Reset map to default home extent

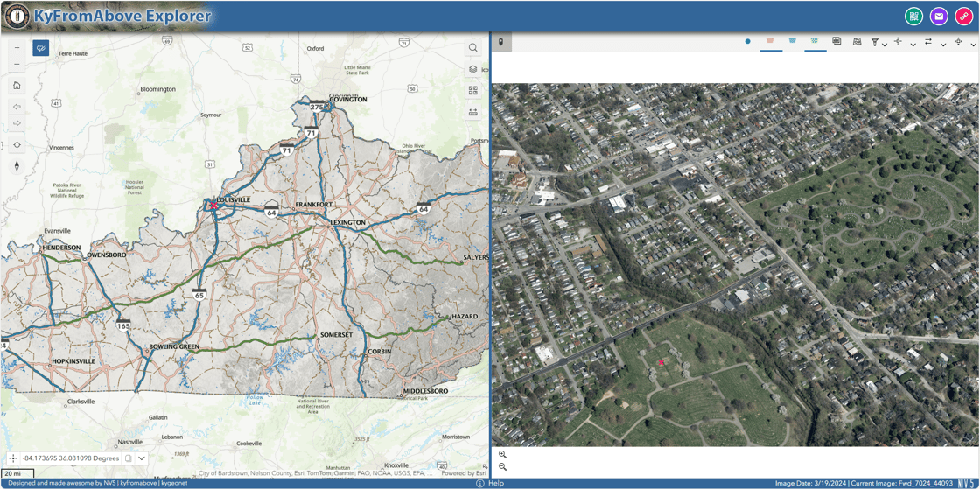[17, 86]
